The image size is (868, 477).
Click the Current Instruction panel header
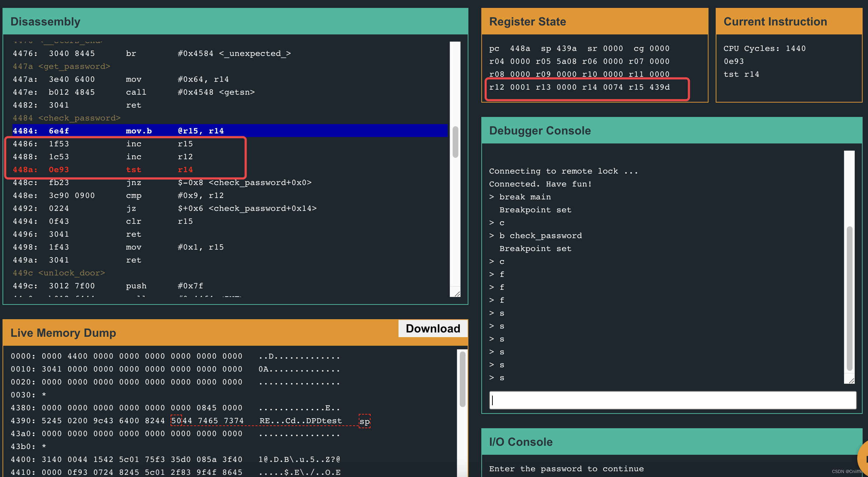(789, 22)
